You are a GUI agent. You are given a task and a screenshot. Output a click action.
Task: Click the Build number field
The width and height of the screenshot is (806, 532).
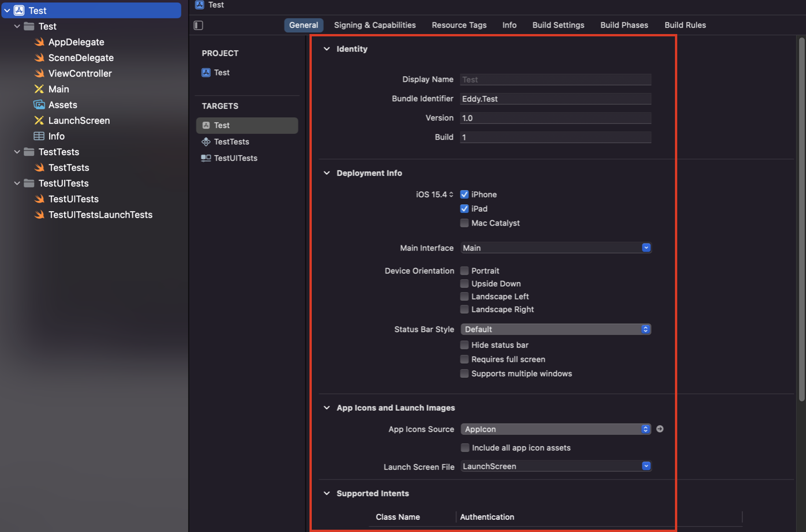coord(555,137)
